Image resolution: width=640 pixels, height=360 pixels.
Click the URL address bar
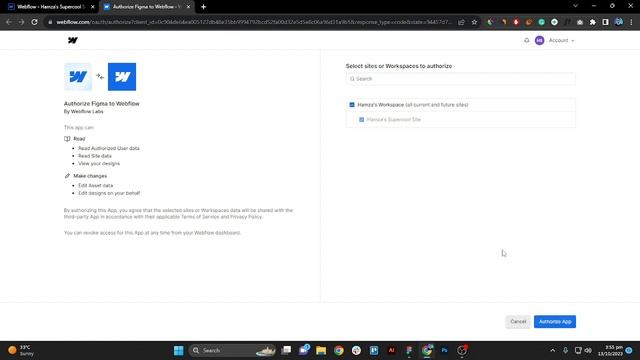point(253,22)
